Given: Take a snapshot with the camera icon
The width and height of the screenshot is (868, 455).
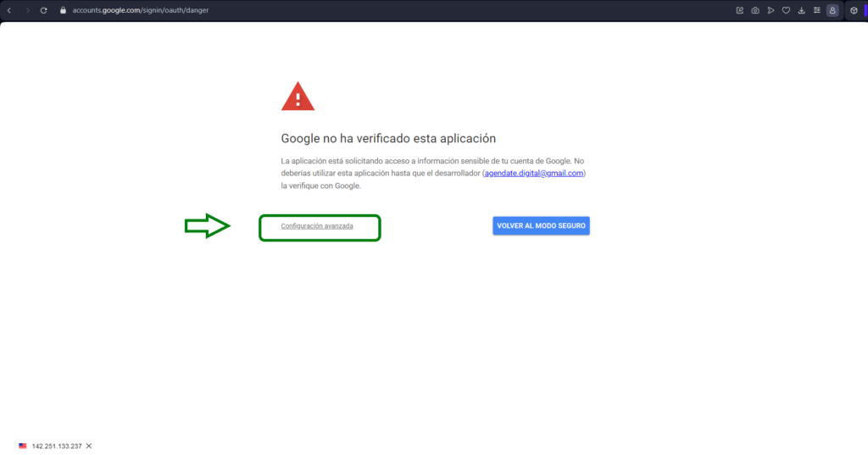Looking at the screenshot, I should tap(755, 10).
